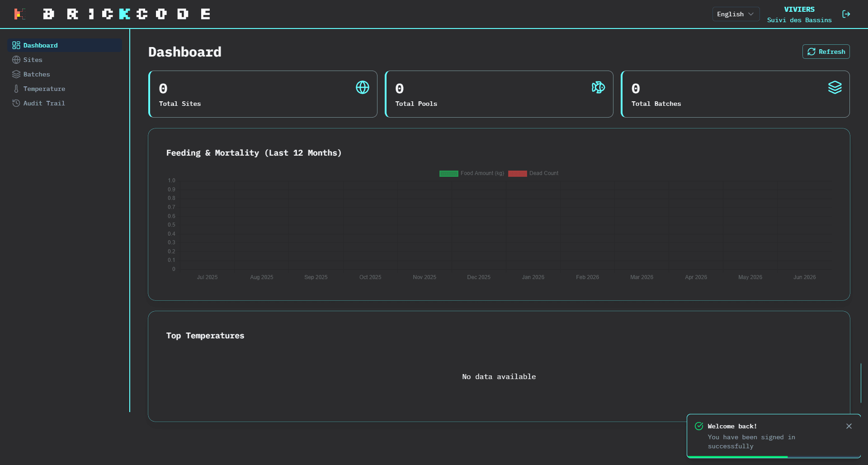This screenshot has height=465, width=868.
Task: Click the layers icon on the Total Batches card
Action: tap(835, 87)
